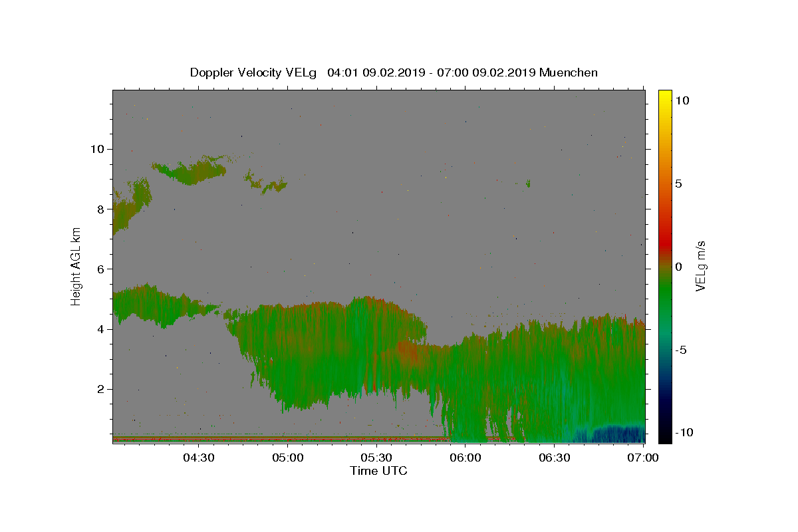Click the height tick label 6
The image size is (798, 532).
[x=100, y=269]
